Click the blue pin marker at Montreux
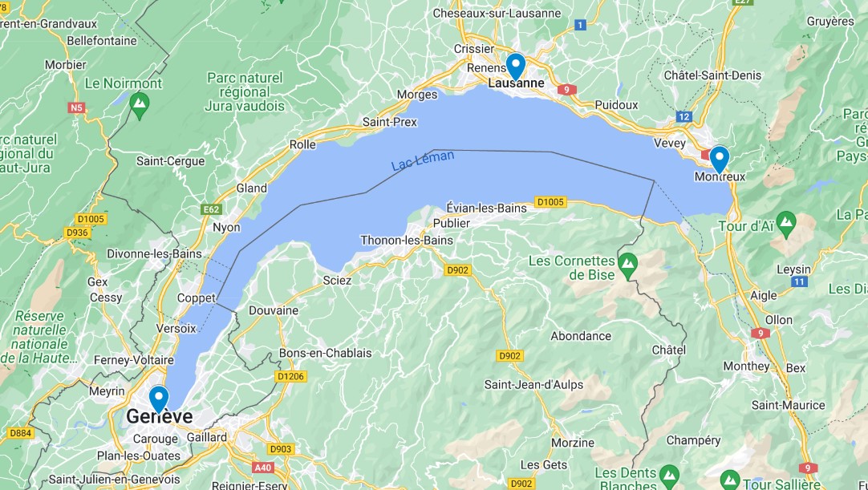 [719, 160]
